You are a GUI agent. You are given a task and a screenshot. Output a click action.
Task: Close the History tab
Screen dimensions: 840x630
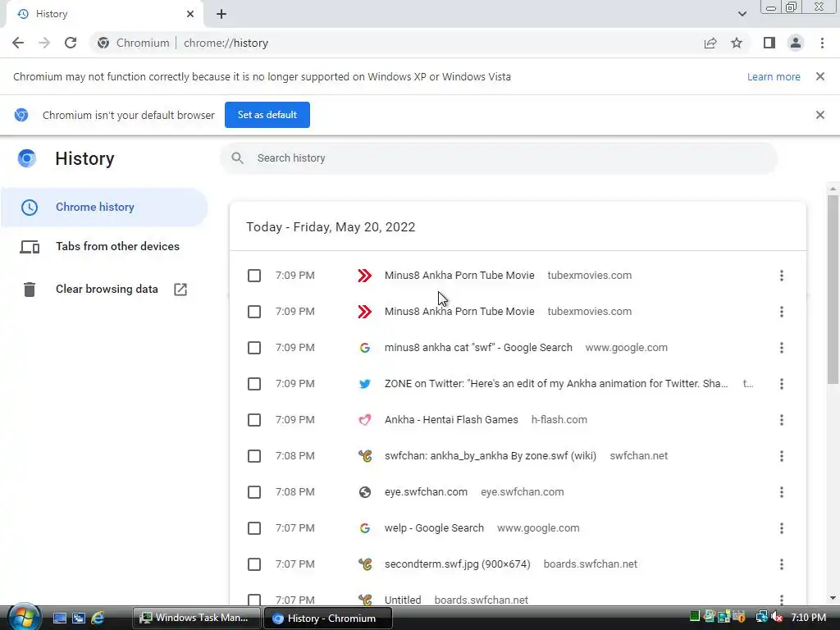[190, 14]
